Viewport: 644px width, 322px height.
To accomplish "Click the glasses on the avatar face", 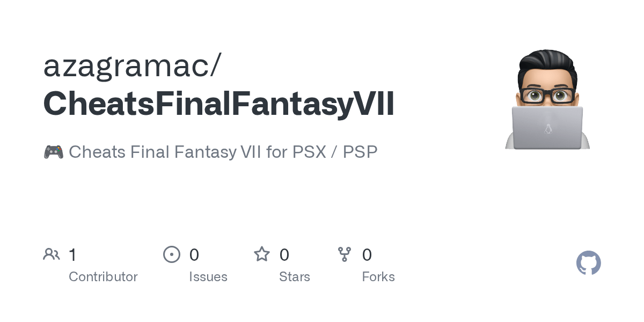I will (x=547, y=97).
